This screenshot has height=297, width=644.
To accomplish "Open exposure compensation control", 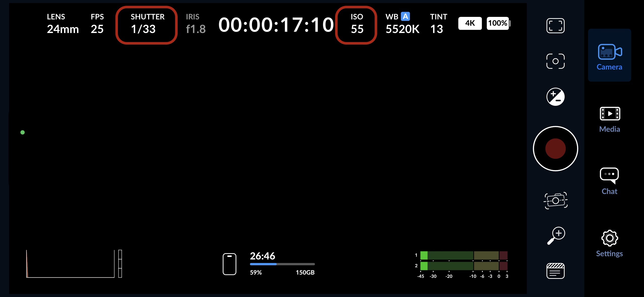I will tap(555, 97).
